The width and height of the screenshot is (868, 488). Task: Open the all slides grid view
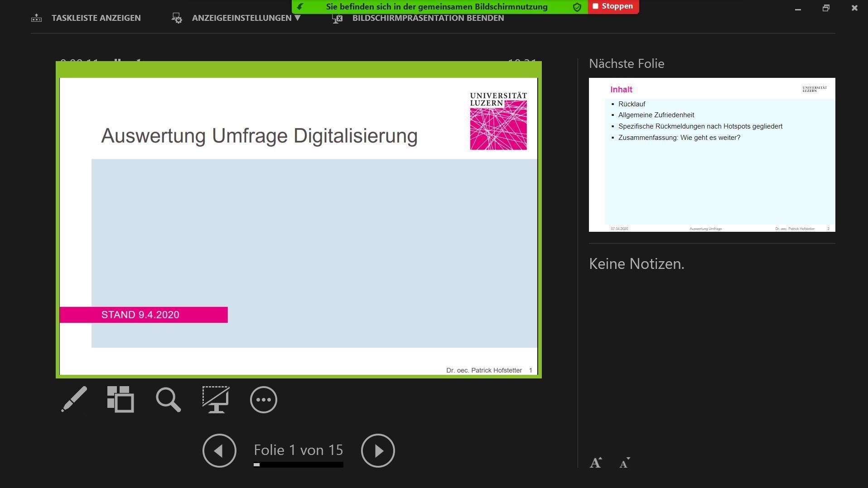pos(121,399)
